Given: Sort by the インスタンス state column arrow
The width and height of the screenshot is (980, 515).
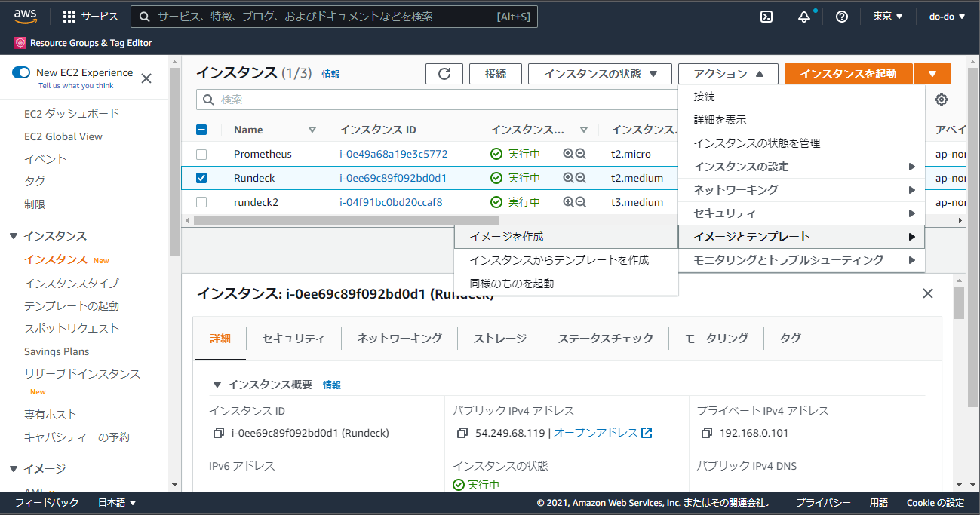Looking at the screenshot, I should point(584,130).
